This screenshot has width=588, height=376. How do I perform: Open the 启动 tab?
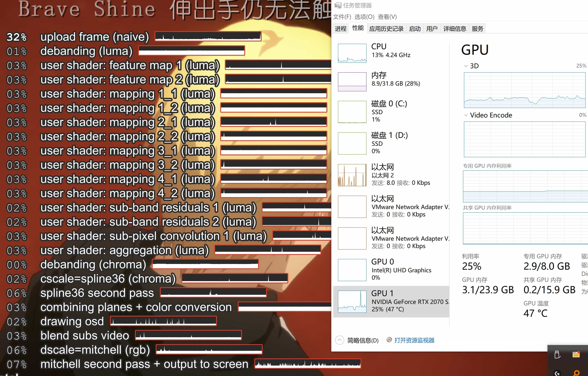click(x=415, y=29)
